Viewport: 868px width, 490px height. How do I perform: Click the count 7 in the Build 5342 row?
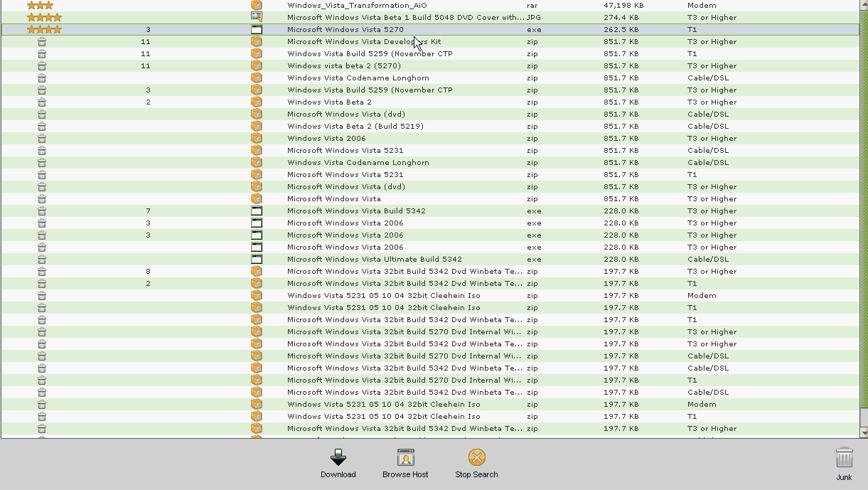coord(148,211)
